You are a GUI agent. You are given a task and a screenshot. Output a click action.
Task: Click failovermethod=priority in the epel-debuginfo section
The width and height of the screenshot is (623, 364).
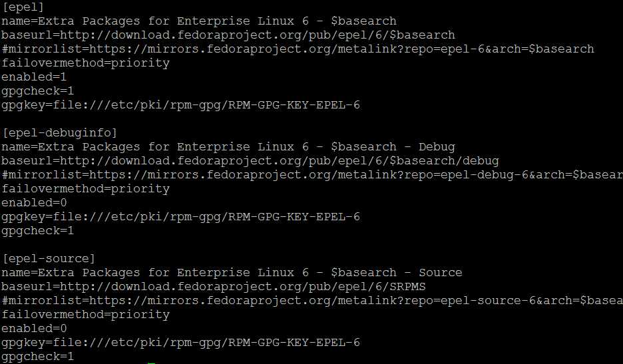point(85,188)
